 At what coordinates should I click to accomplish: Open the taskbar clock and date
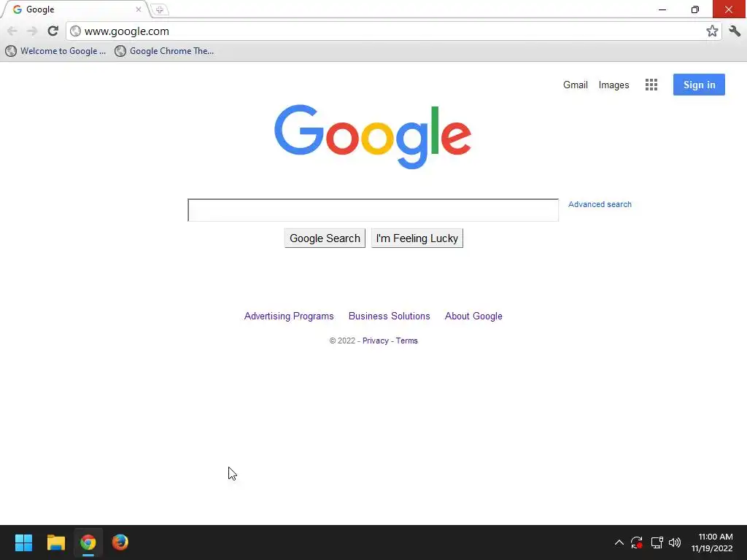click(x=712, y=542)
